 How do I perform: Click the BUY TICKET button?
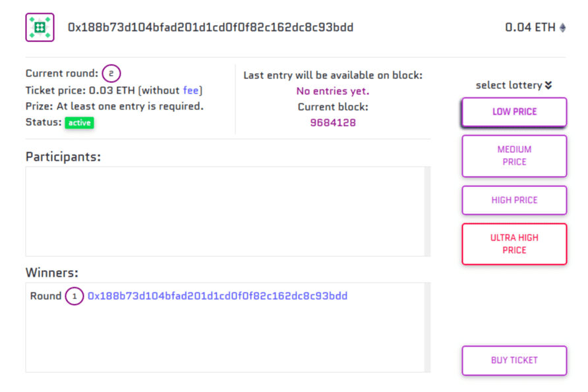pyautogui.click(x=514, y=360)
